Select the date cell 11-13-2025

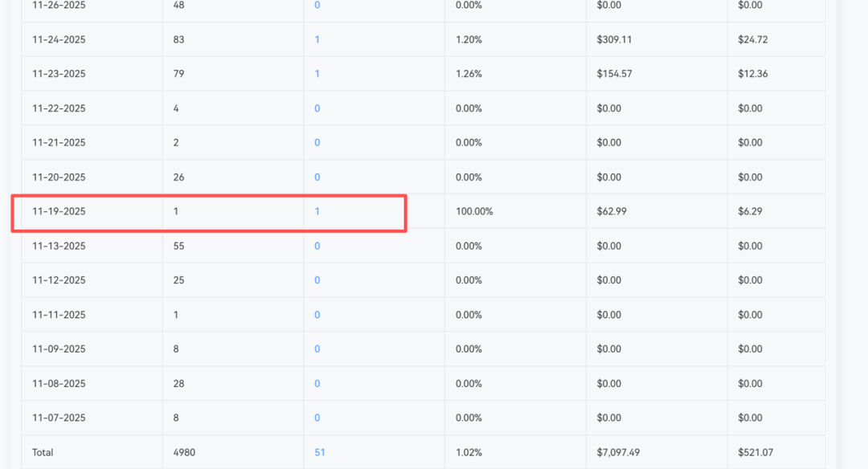[x=59, y=246]
